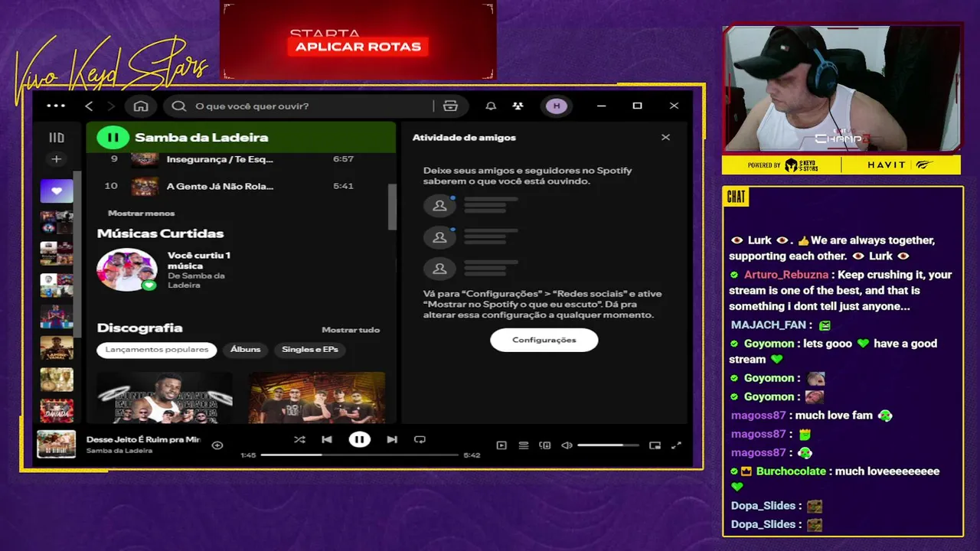Open the first playlist thumbnail below Liked Songs
The width and height of the screenshot is (980, 551).
click(x=57, y=223)
